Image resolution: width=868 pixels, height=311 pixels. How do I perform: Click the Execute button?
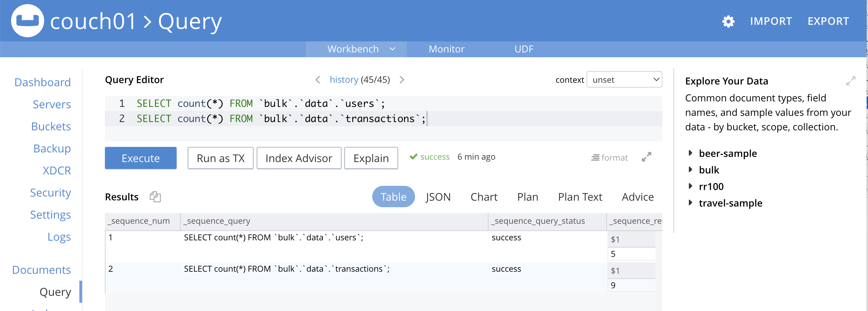140,158
